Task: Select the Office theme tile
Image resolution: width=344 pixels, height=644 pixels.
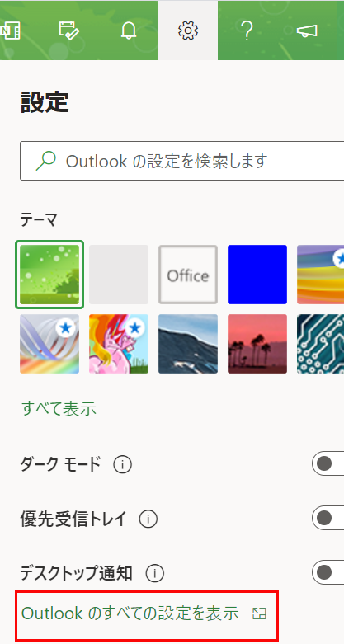Action: [x=188, y=275]
